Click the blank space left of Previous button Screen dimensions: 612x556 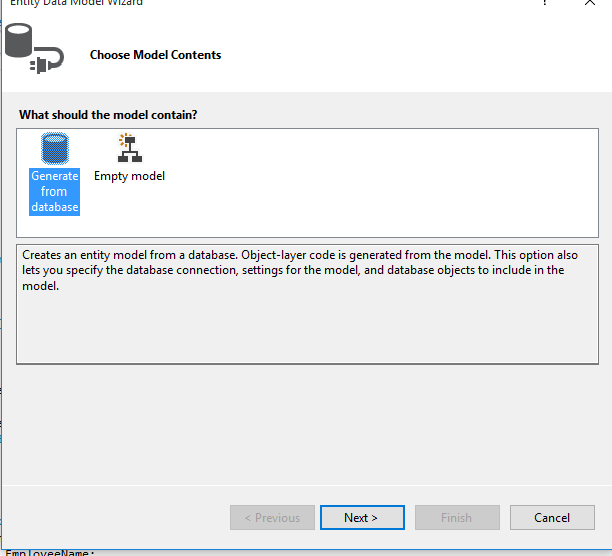click(120, 518)
